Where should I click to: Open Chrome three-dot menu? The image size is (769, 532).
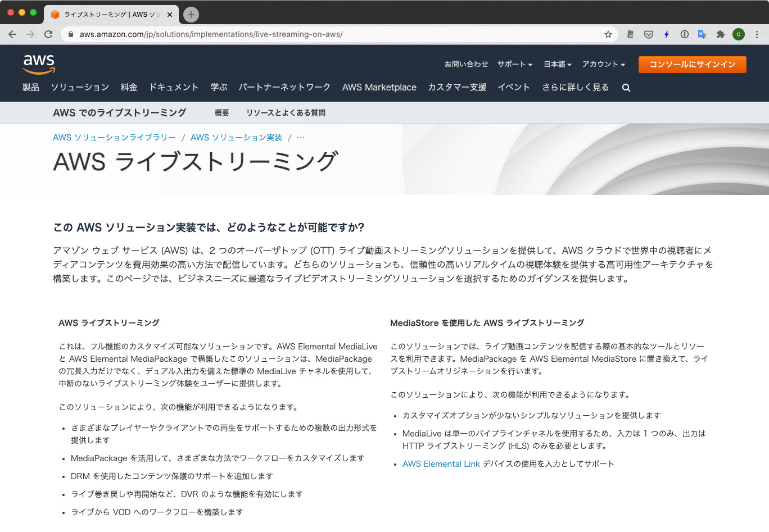[x=757, y=34]
